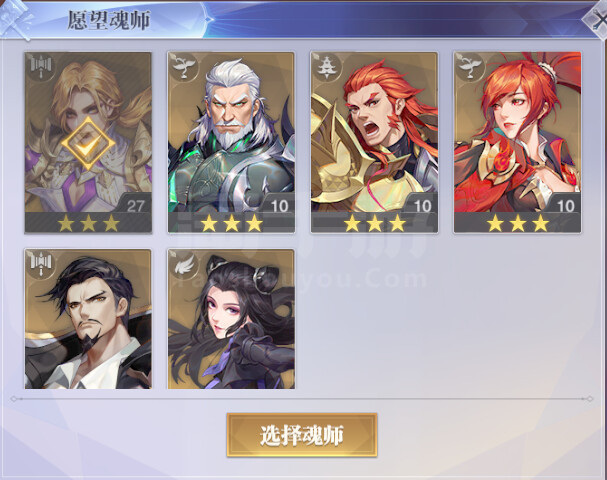Click class icon on goateed man card
Image resolution: width=607 pixels, height=480 pixels.
41,264
